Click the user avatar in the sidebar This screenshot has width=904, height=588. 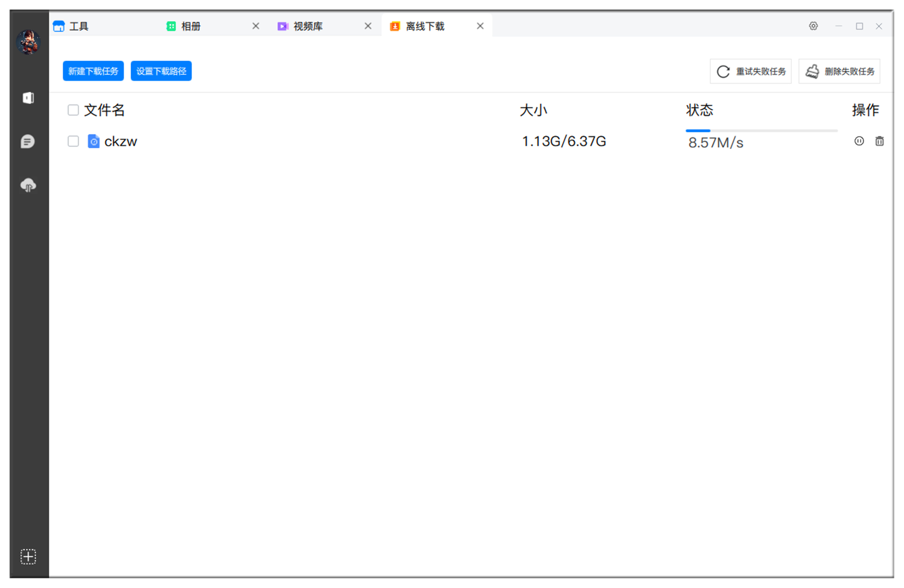pyautogui.click(x=28, y=42)
